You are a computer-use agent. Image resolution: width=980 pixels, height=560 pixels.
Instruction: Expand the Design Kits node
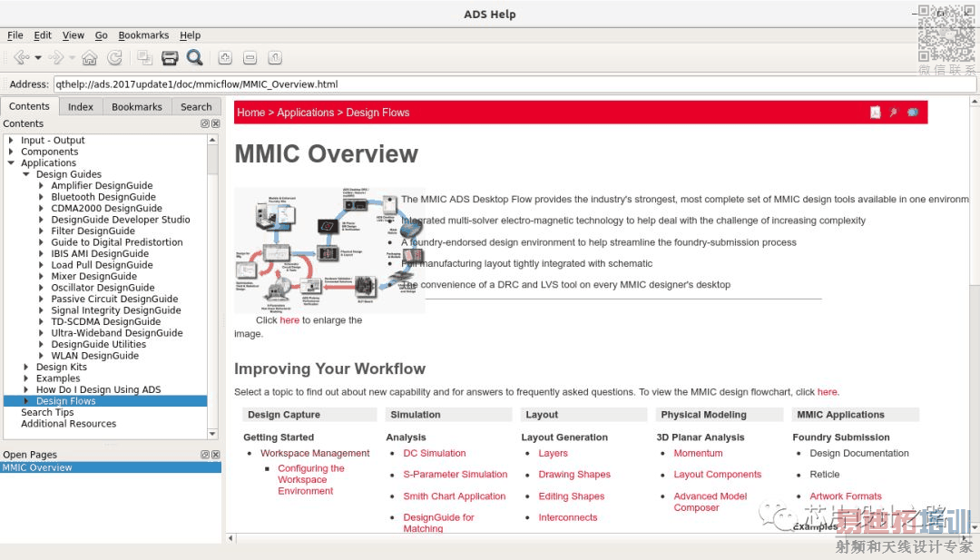[x=25, y=368]
